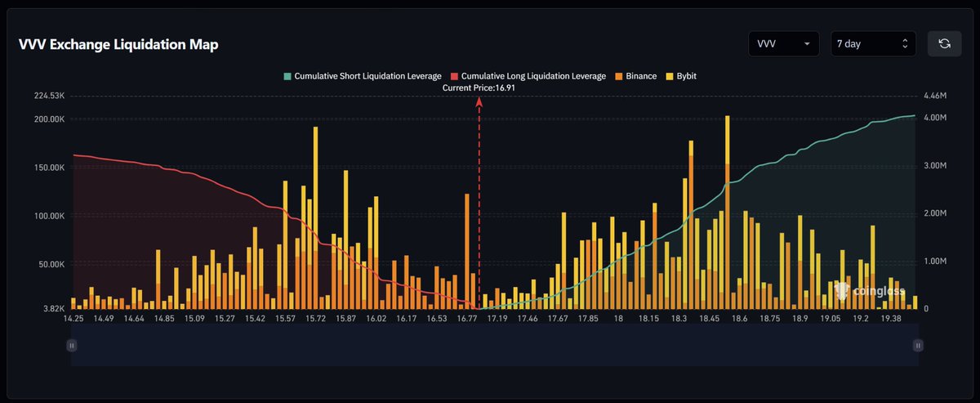The width and height of the screenshot is (980, 403).
Task: Toggle the Binance legend series
Action: pos(635,76)
